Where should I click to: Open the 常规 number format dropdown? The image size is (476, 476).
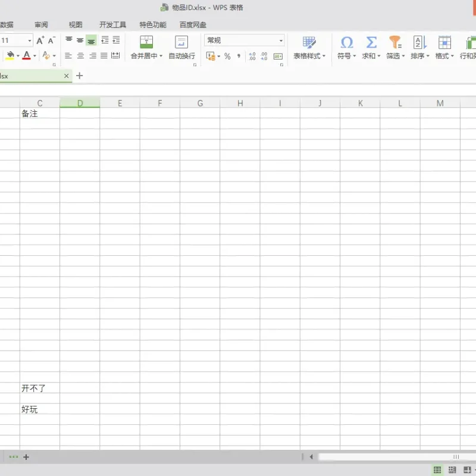[x=245, y=40]
